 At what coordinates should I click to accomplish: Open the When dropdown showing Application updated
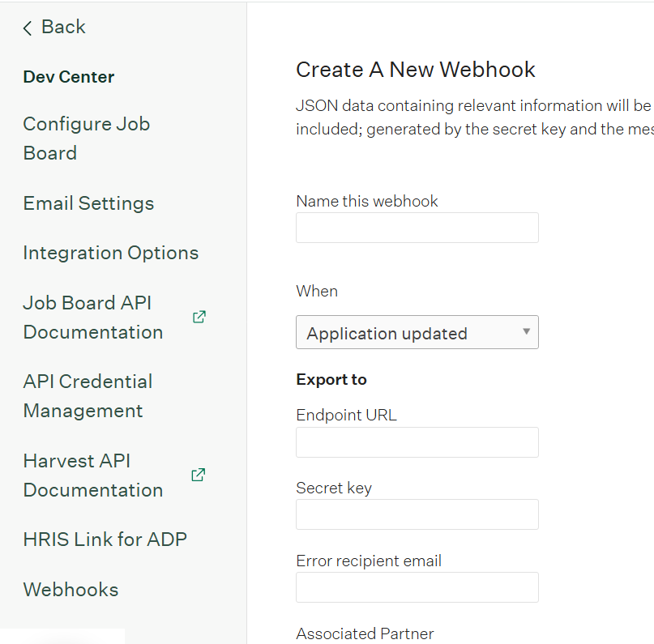point(417,332)
